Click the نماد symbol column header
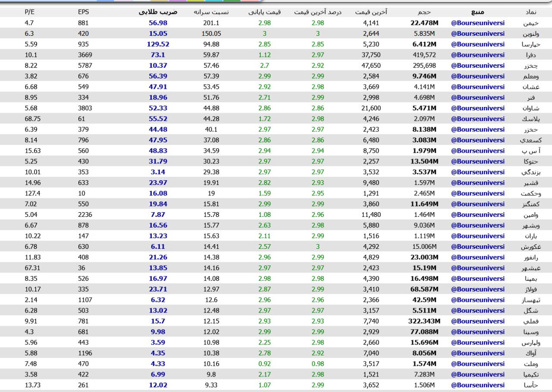Screen dimensions: 552x392 point(531,12)
